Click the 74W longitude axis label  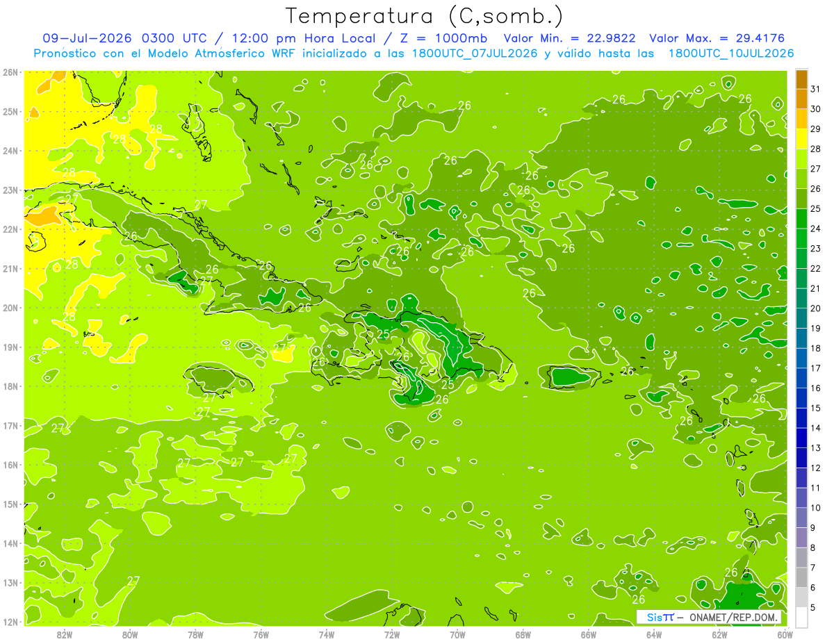pos(327,635)
